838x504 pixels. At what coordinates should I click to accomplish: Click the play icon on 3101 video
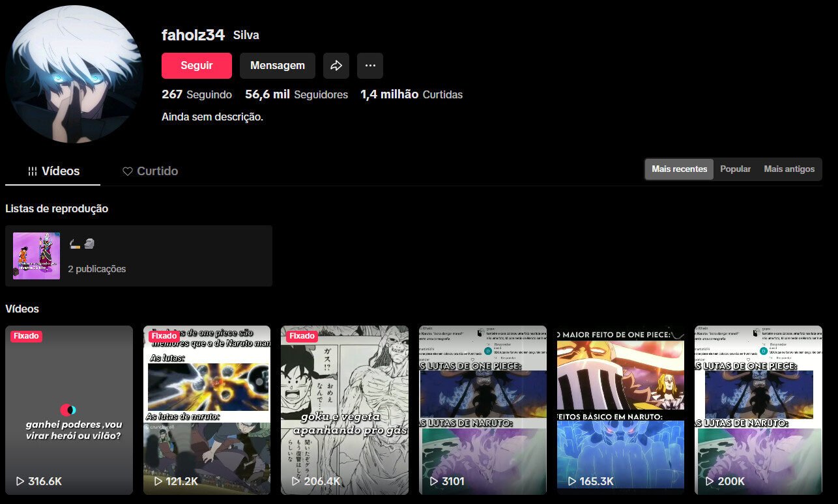434,481
